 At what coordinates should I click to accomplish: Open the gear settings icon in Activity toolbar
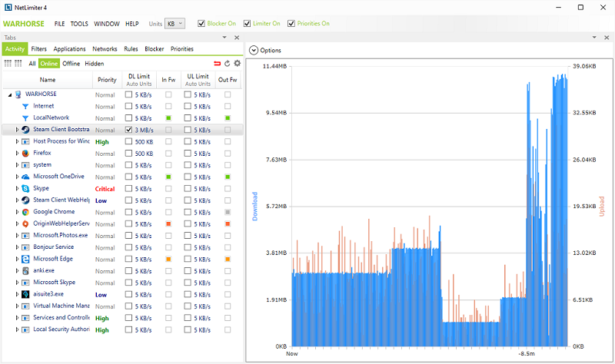coord(237,63)
